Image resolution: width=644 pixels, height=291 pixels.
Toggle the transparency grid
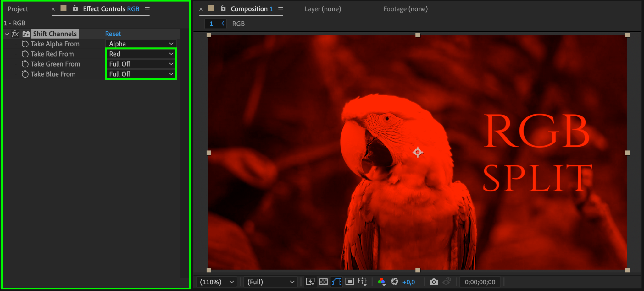[x=323, y=282]
